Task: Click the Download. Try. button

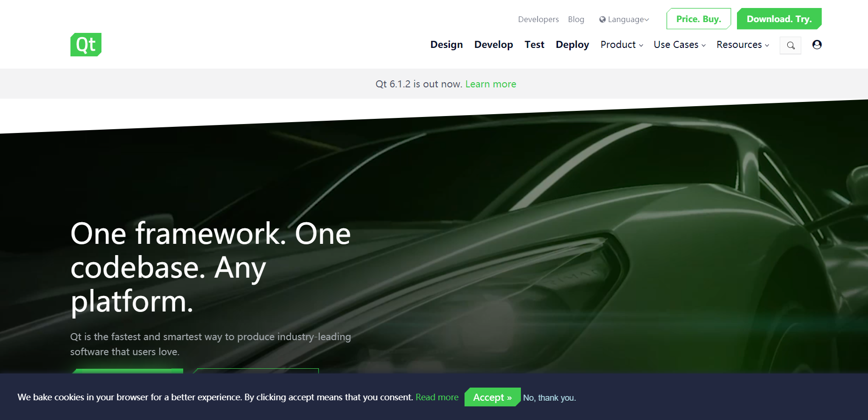Action: point(779,19)
